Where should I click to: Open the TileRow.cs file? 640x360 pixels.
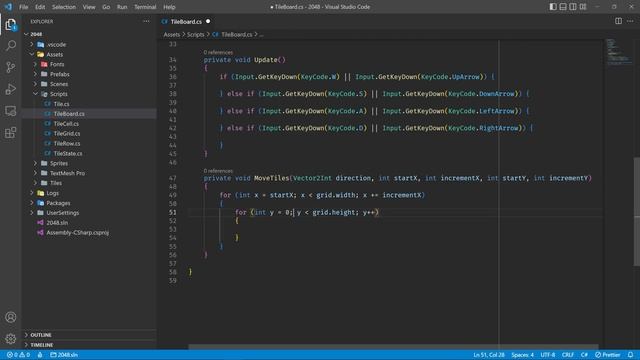point(89,143)
